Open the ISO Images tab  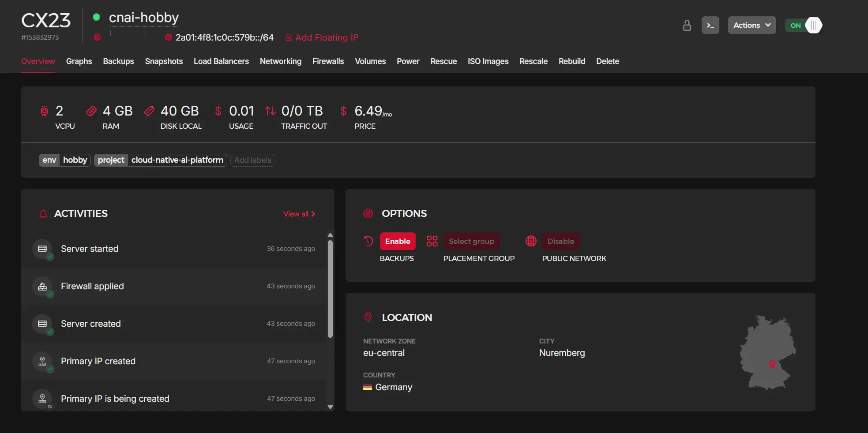(x=488, y=61)
